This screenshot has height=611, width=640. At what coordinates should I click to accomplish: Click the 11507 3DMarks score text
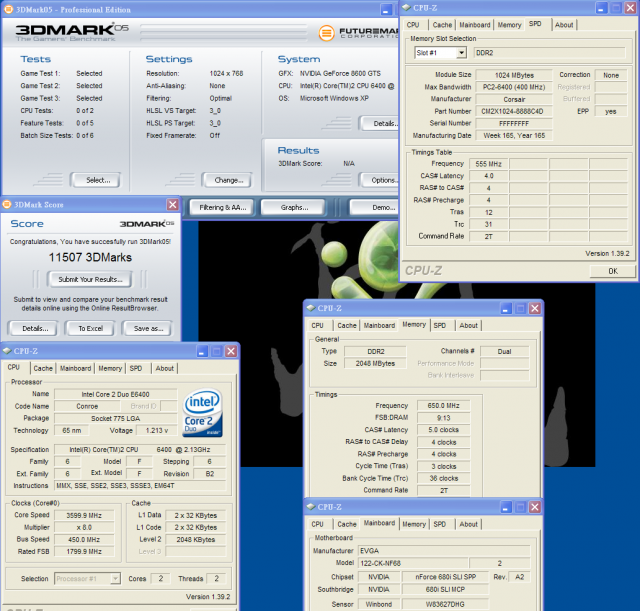[x=90, y=258]
